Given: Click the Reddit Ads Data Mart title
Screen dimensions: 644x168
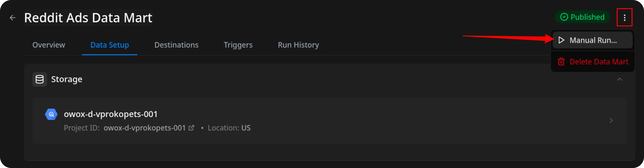Looking at the screenshot, I should coord(88,18).
